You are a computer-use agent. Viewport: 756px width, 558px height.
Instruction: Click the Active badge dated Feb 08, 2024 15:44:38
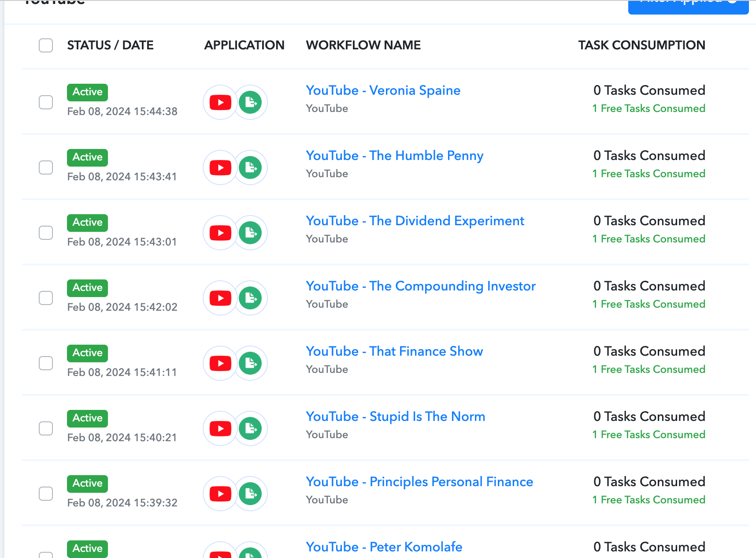pos(87,92)
